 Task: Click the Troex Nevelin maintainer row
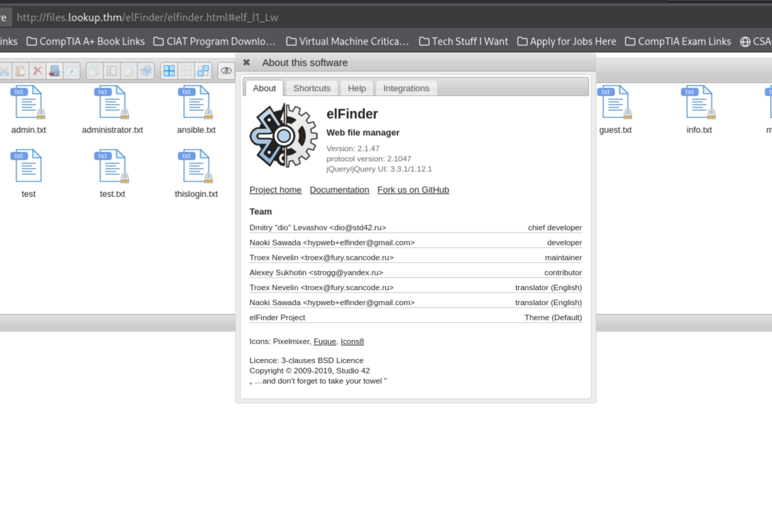click(x=416, y=257)
